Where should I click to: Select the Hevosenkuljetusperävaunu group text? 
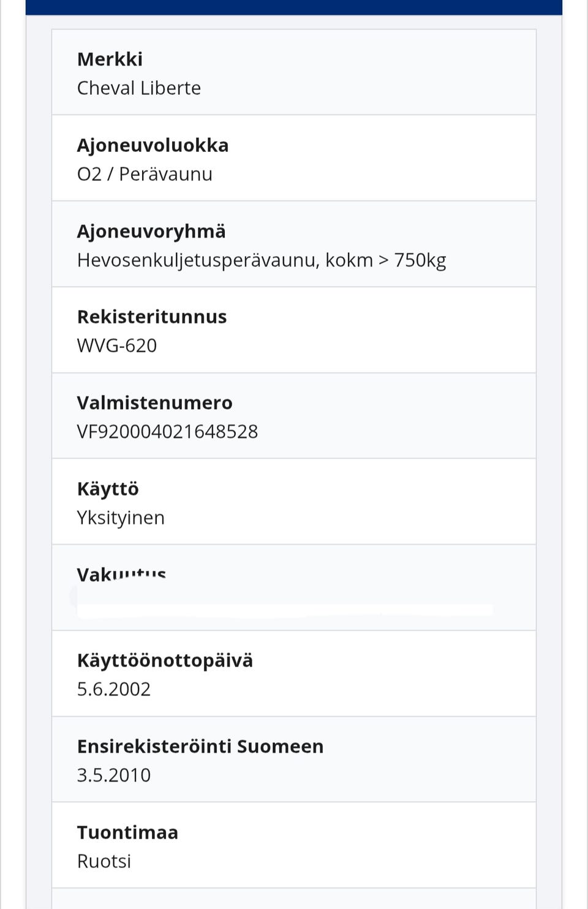[262, 260]
